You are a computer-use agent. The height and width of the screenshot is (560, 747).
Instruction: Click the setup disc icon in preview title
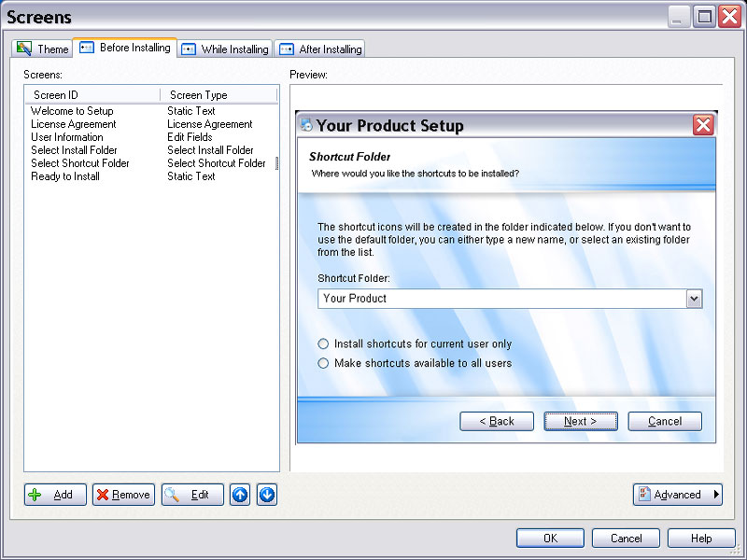[x=306, y=125]
